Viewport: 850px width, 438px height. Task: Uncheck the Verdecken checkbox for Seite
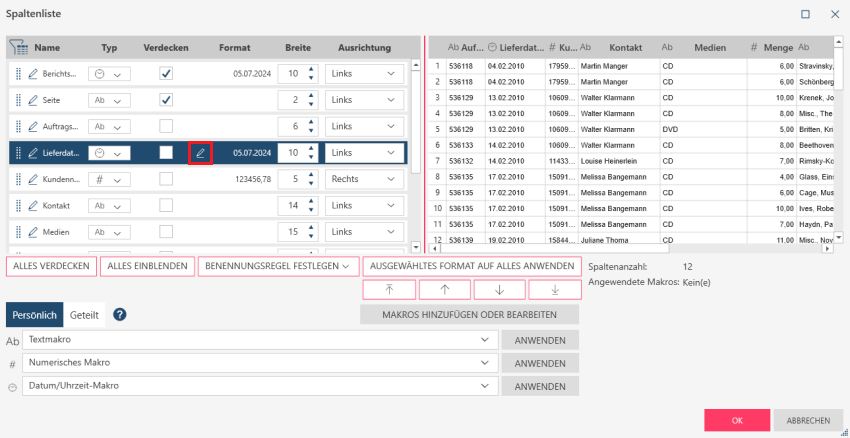[x=166, y=100]
